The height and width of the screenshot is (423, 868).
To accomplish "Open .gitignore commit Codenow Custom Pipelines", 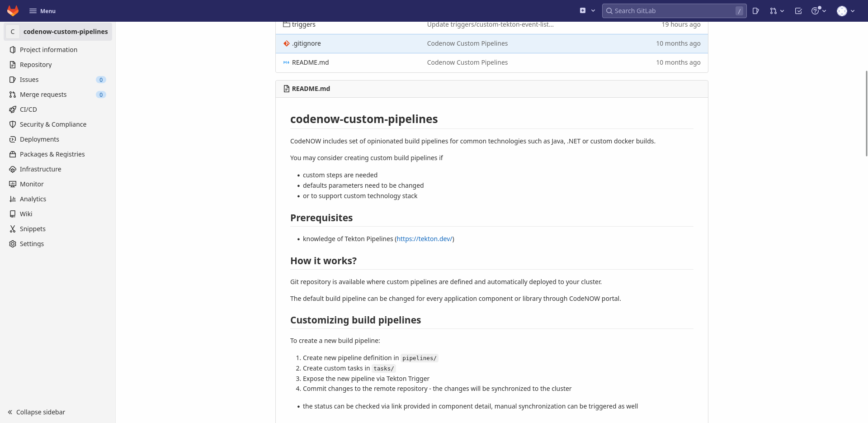I will click(x=467, y=43).
